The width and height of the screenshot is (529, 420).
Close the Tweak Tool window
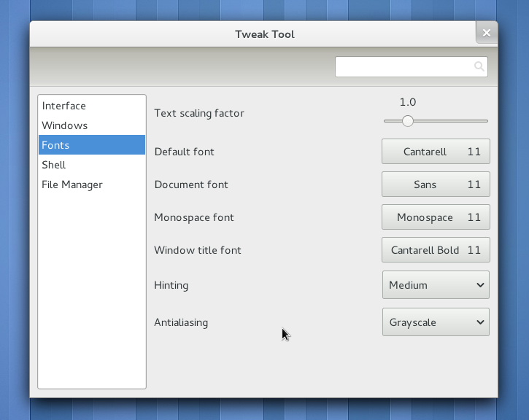pyautogui.click(x=487, y=33)
